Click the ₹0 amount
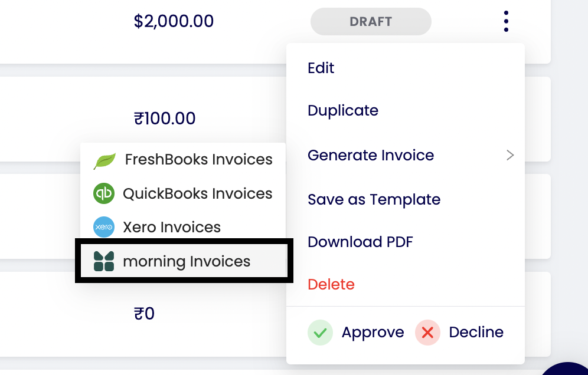The image size is (588, 375). click(145, 314)
